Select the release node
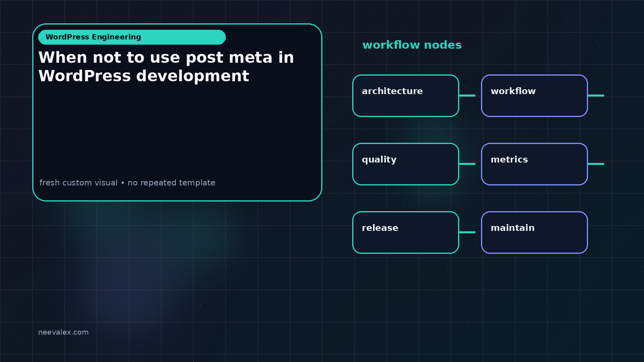This screenshot has width=644, height=362. click(x=406, y=232)
